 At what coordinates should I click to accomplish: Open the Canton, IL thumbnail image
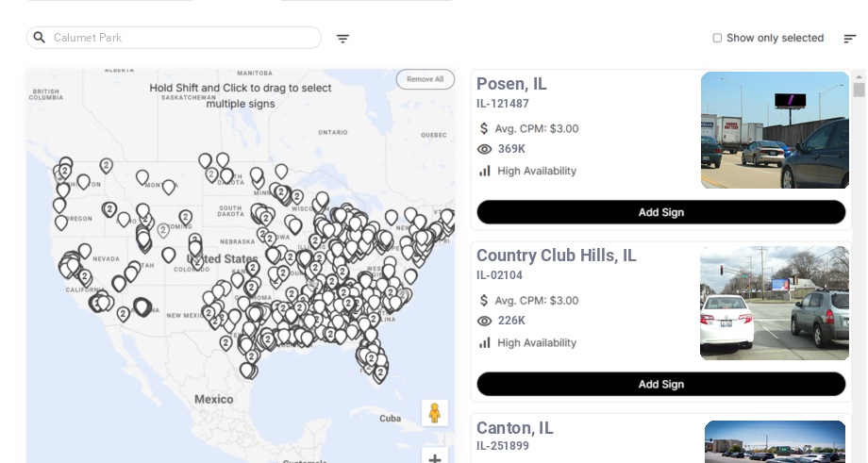coord(775,441)
